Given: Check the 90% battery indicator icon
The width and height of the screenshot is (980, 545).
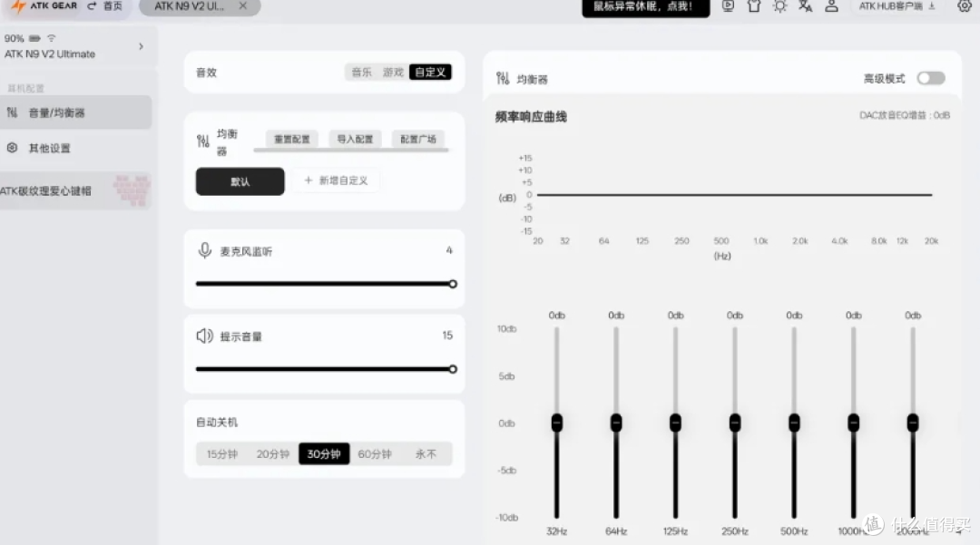Looking at the screenshot, I should 34,39.
